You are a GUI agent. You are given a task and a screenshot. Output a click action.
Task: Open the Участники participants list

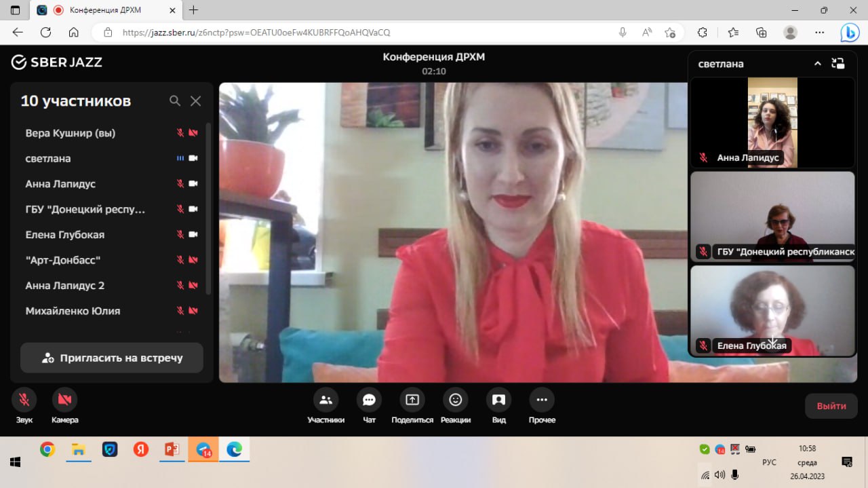325,400
